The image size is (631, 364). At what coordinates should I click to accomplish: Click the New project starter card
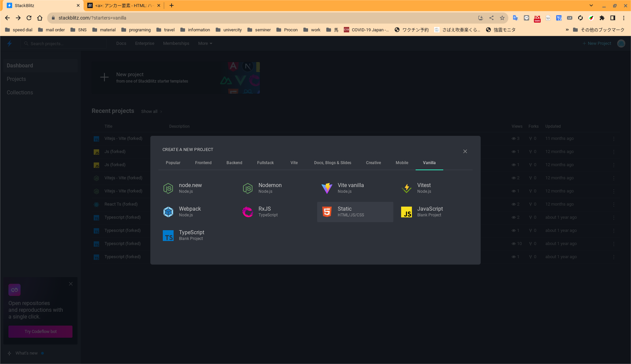[x=176, y=78]
